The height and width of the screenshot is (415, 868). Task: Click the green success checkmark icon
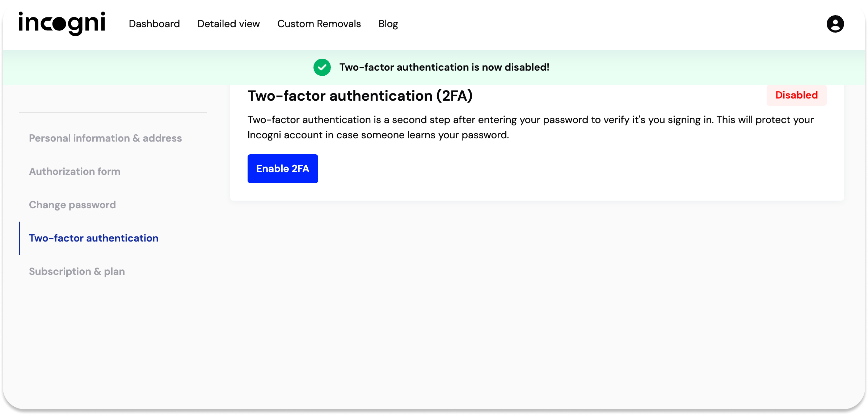pyautogui.click(x=322, y=67)
